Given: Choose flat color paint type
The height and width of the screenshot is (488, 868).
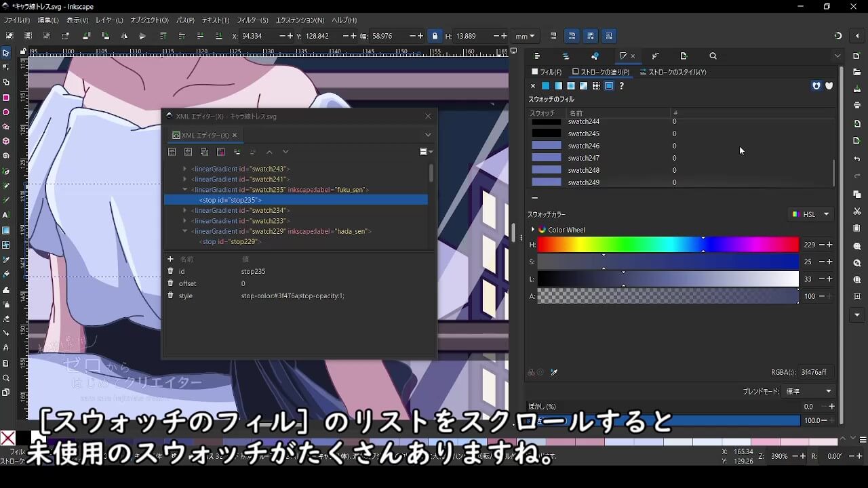Looking at the screenshot, I should (x=545, y=86).
